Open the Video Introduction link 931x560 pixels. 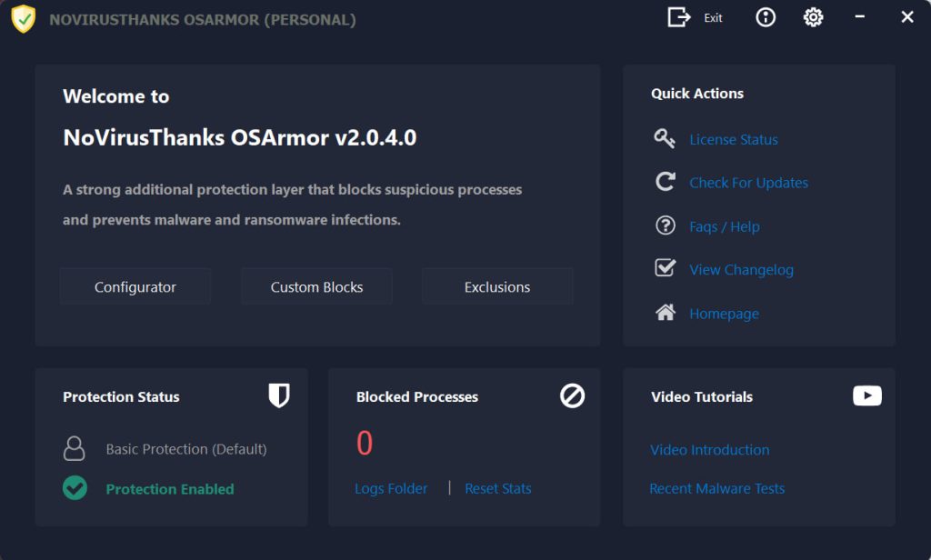(709, 450)
